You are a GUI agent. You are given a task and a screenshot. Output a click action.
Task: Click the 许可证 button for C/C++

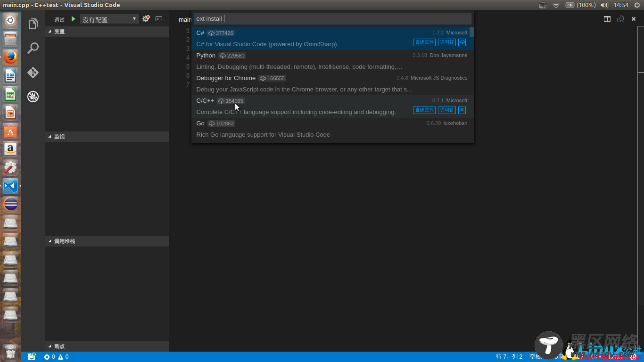(x=447, y=110)
